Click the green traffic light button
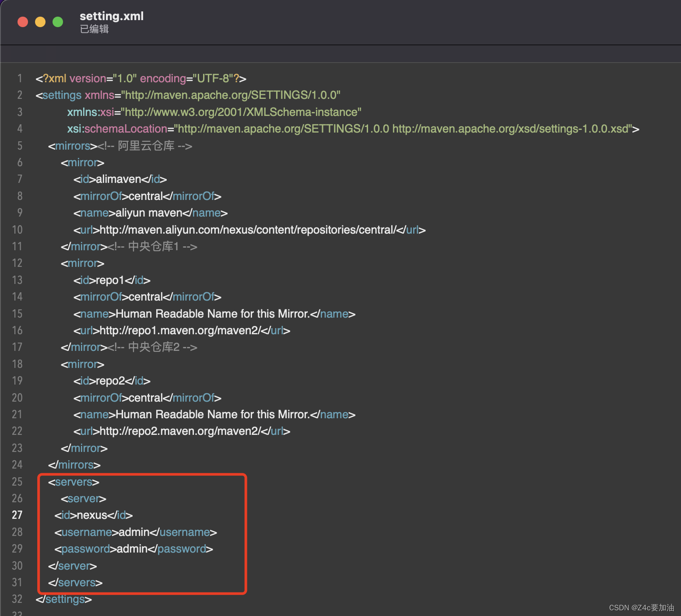 57,21
